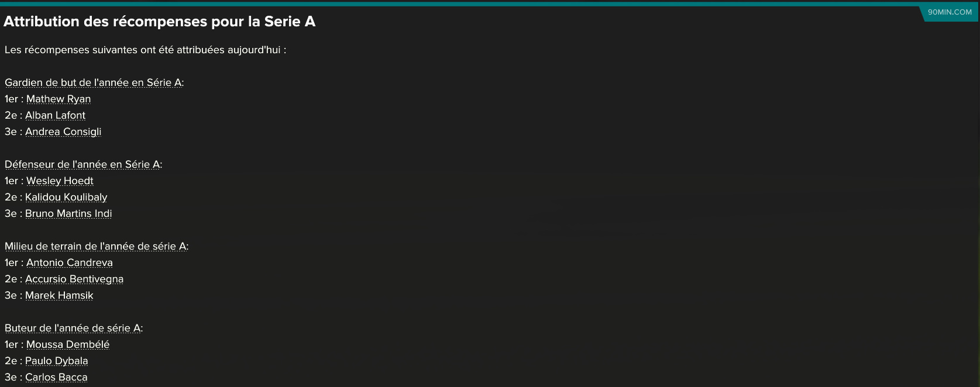Click Wesley Hoedt's name
This screenshot has height=387, width=980.
tap(60, 181)
